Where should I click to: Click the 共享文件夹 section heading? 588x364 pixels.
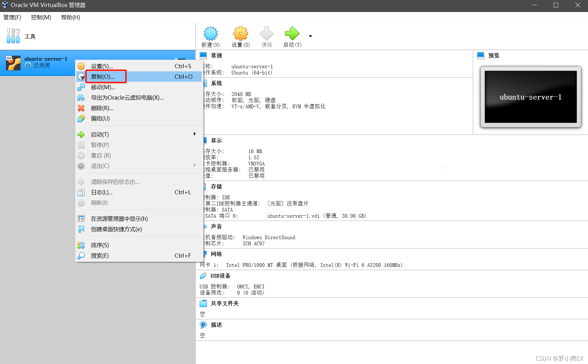pyautogui.click(x=225, y=303)
